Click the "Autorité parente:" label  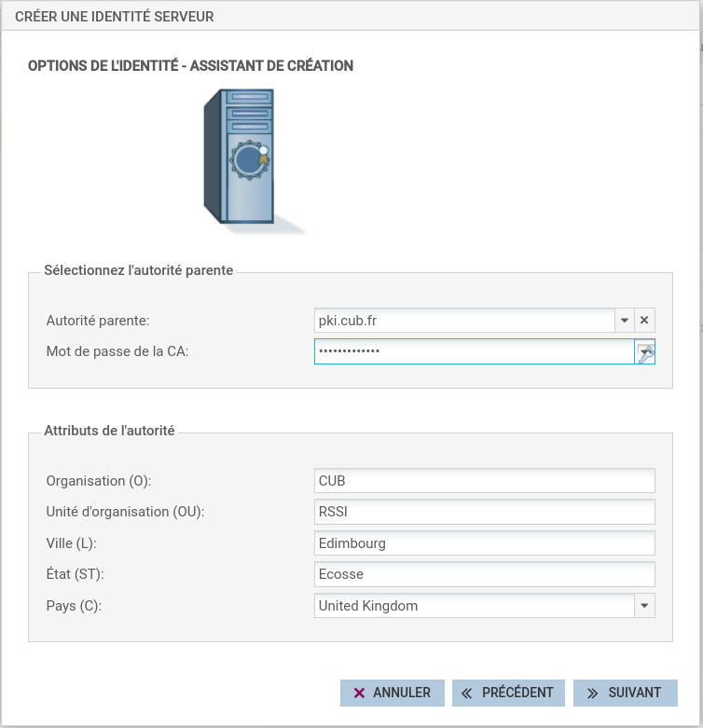pos(98,321)
